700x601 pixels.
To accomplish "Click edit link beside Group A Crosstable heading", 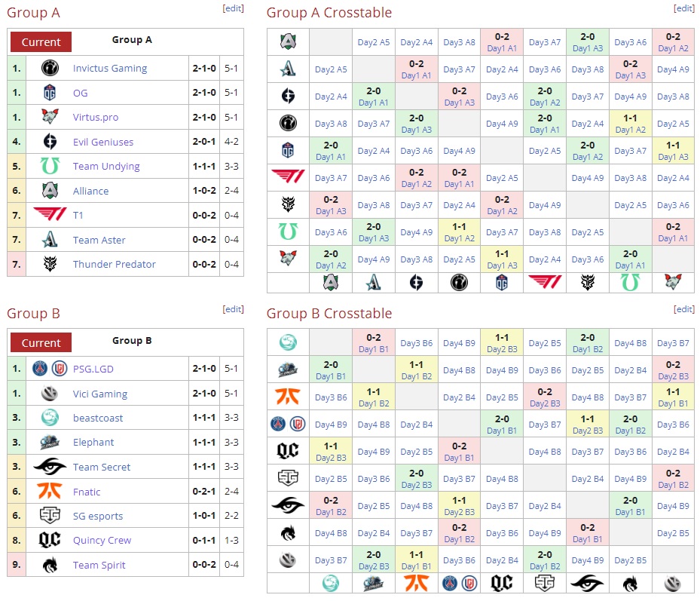I will (683, 8).
